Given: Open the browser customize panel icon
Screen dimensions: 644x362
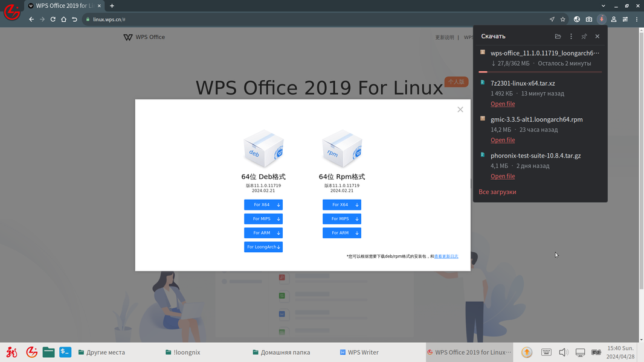Looking at the screenshot, I should [625, 19].
